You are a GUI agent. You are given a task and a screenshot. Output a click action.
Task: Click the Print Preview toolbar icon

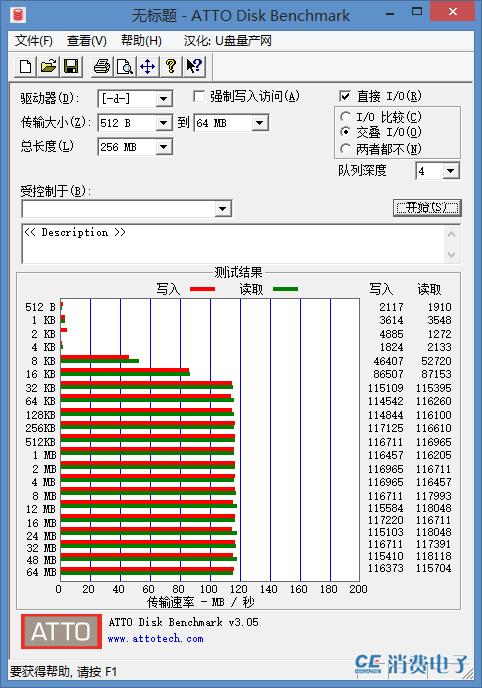point(125,67)
